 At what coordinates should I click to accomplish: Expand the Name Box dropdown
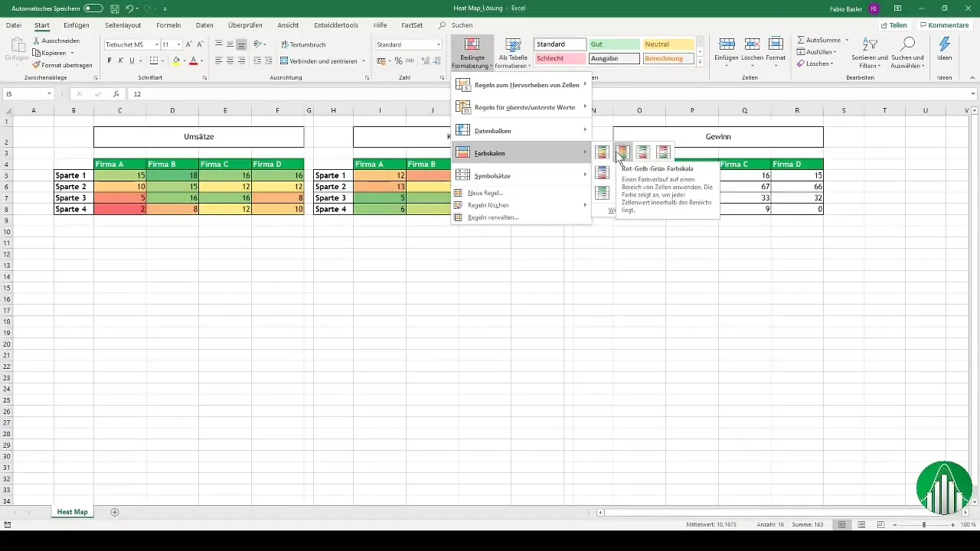[x=49, y=94]
